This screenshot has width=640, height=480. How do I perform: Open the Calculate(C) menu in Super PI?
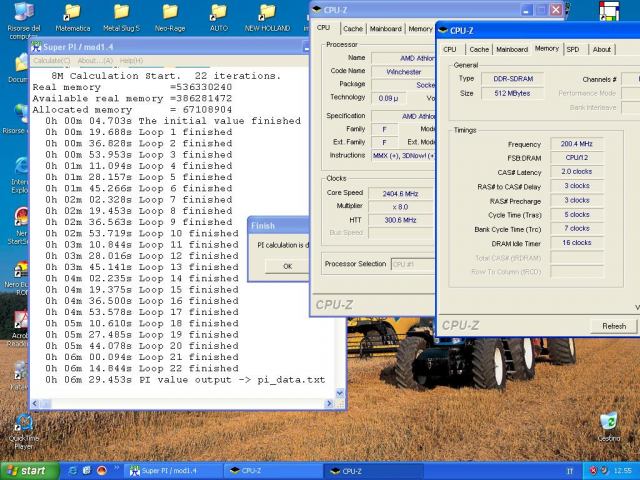click(51, 60)
